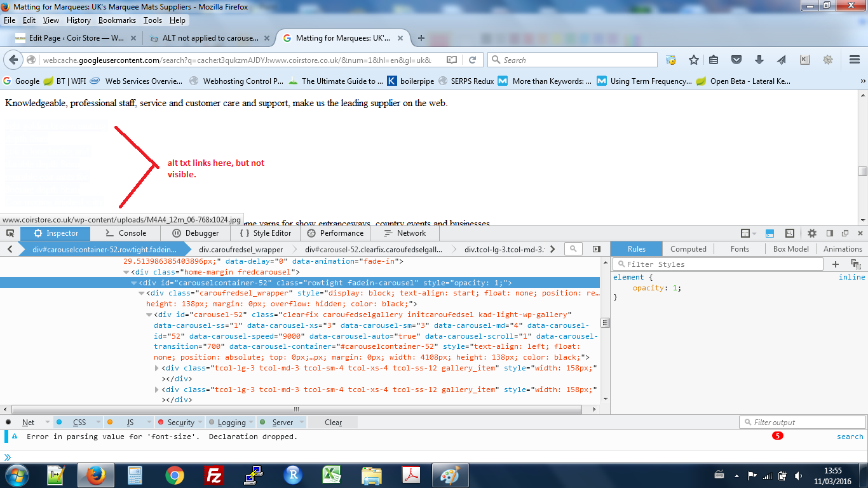Open the Bookmarks menu
This screenshot has height=488, width=868.
(x=117, y=20)
